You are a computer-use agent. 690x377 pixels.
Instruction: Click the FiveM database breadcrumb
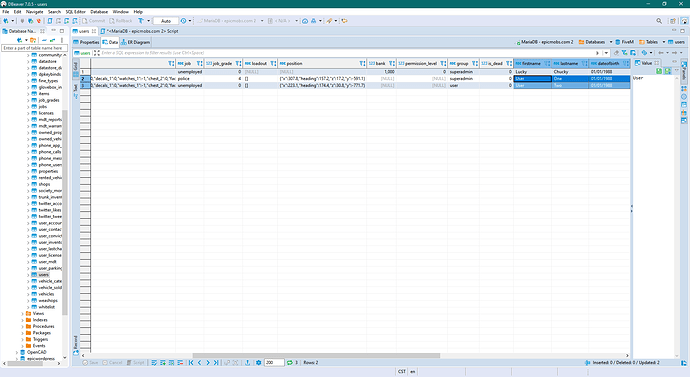click(624, 42)
